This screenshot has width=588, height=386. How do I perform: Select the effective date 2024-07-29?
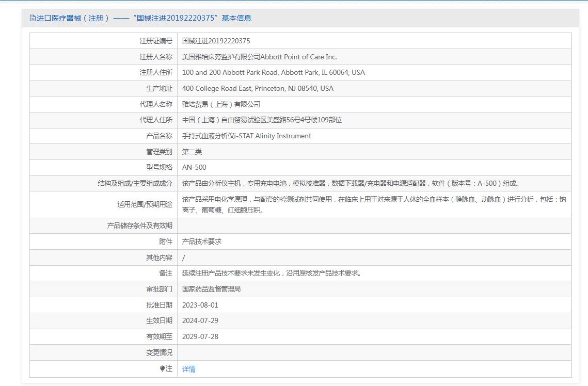coord(200,321)
